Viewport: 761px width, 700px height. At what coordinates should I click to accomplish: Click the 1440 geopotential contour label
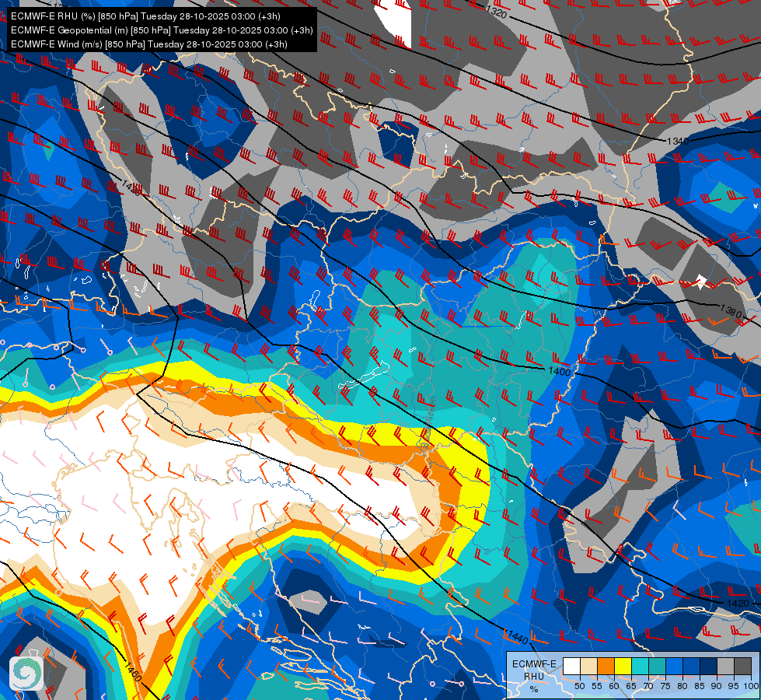516,636
